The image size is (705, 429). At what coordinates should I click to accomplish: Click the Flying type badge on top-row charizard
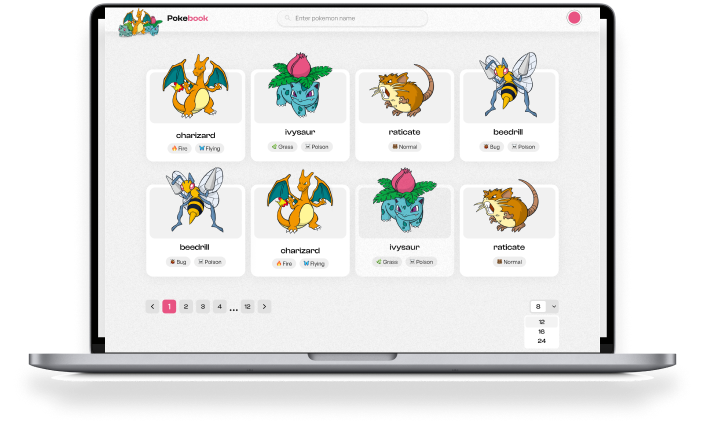point(210,148)
